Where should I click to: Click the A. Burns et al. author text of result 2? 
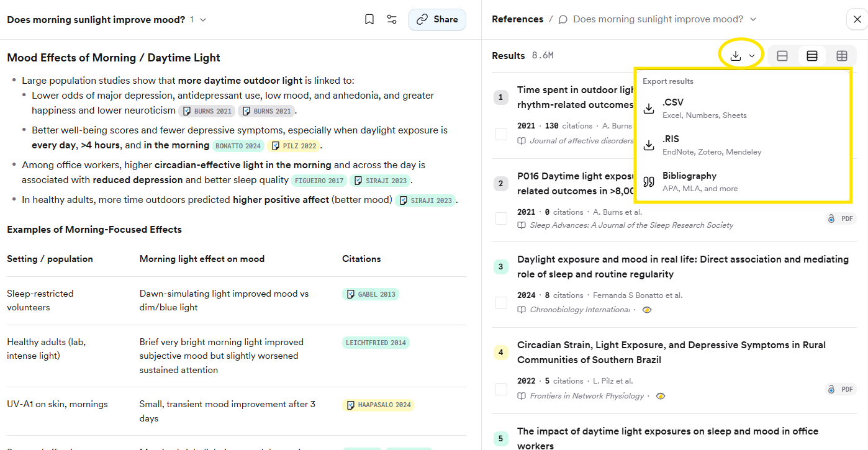click(617, 212)
